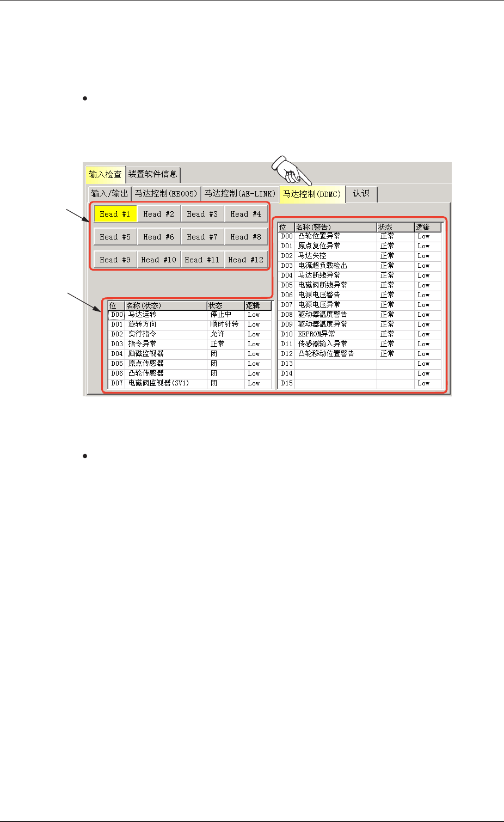
Task: Click the 励磁监视器 row
Action: tap(189, 354)
